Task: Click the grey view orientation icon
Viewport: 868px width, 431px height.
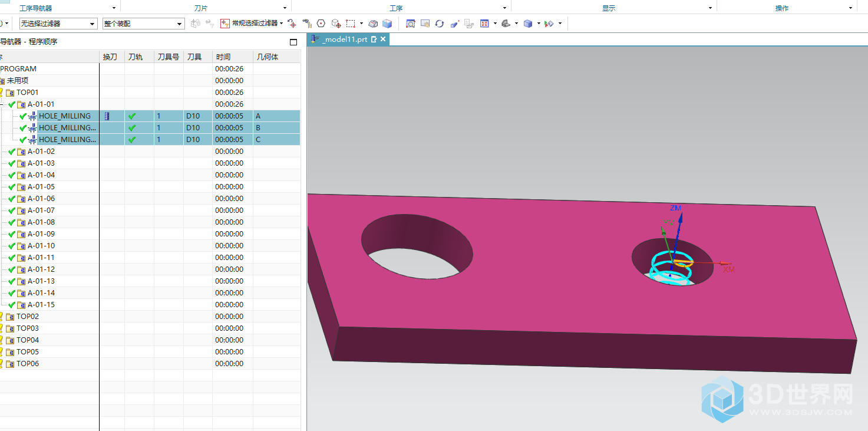Action: (x=506, y=24)
